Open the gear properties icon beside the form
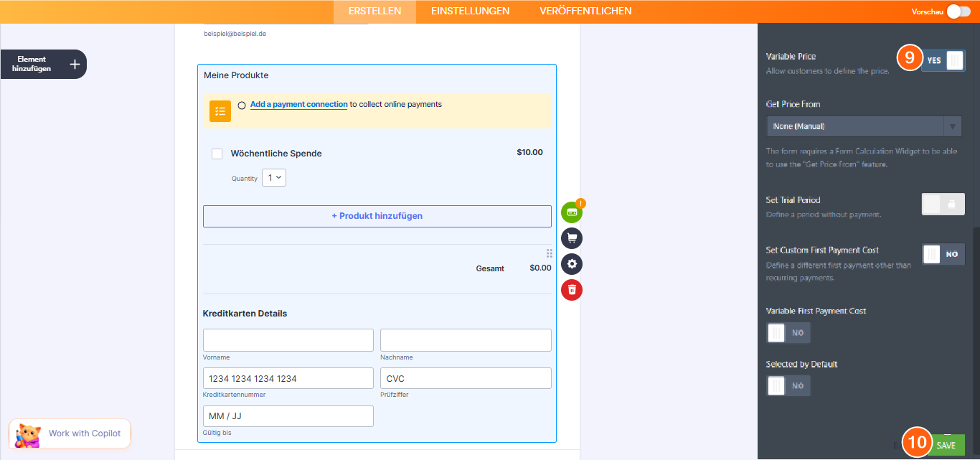The image size is (980, 460). click(x=572, y=264)
